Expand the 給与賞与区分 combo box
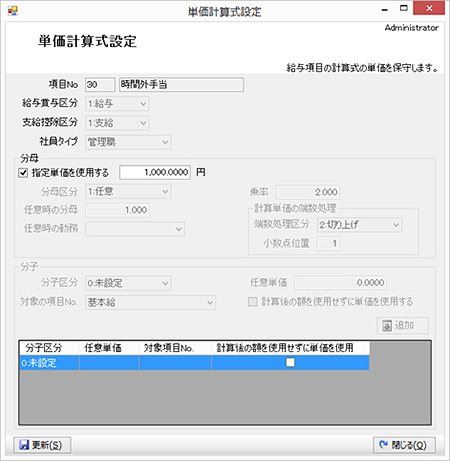 [117, 104]
